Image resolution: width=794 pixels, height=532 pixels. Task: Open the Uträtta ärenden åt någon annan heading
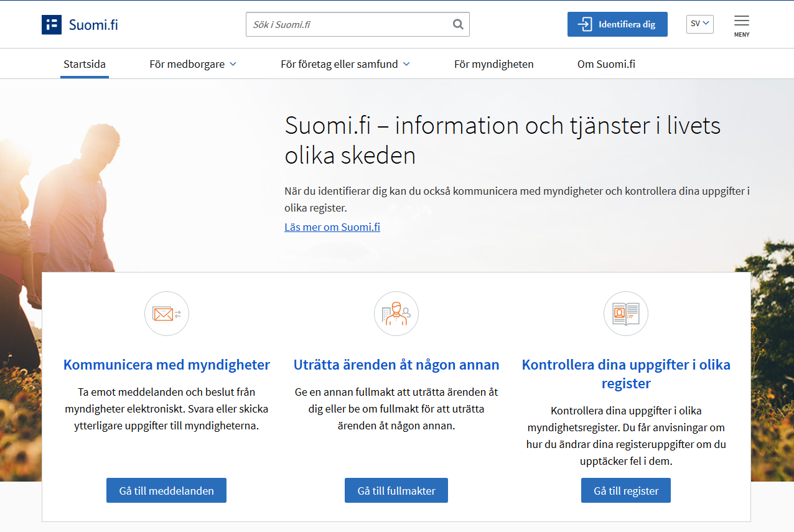coord(396,365)
